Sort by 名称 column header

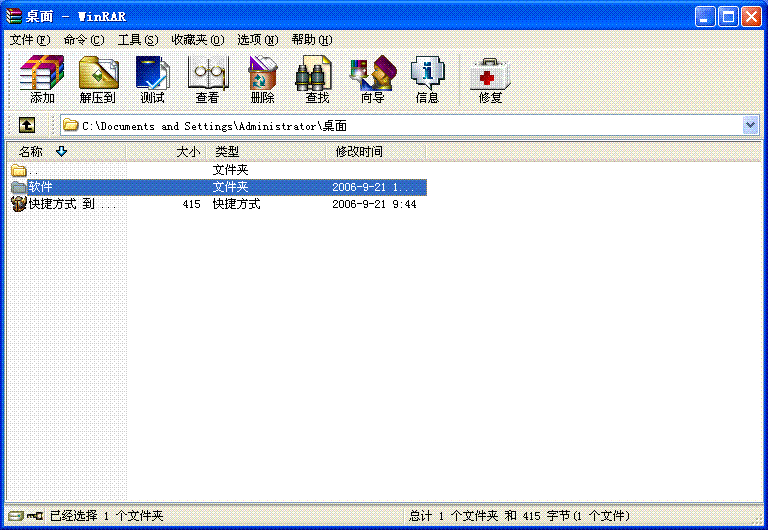click(x=66, y=152)
